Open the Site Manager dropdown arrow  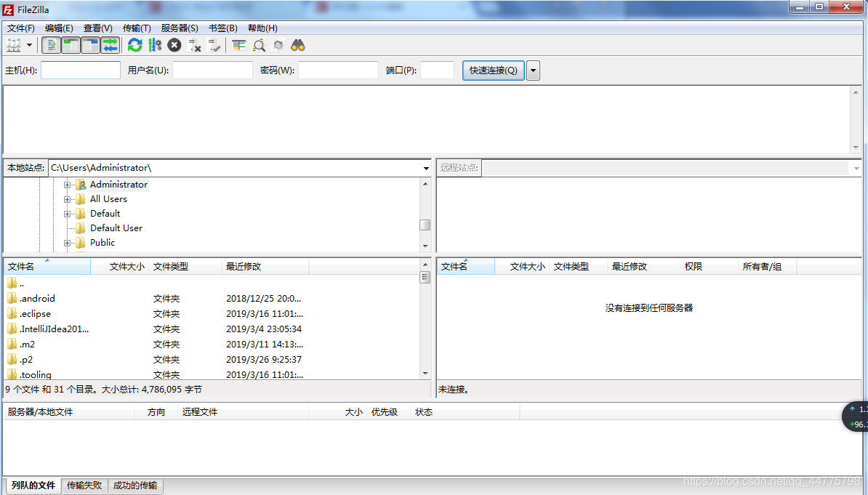click(29, 45)
